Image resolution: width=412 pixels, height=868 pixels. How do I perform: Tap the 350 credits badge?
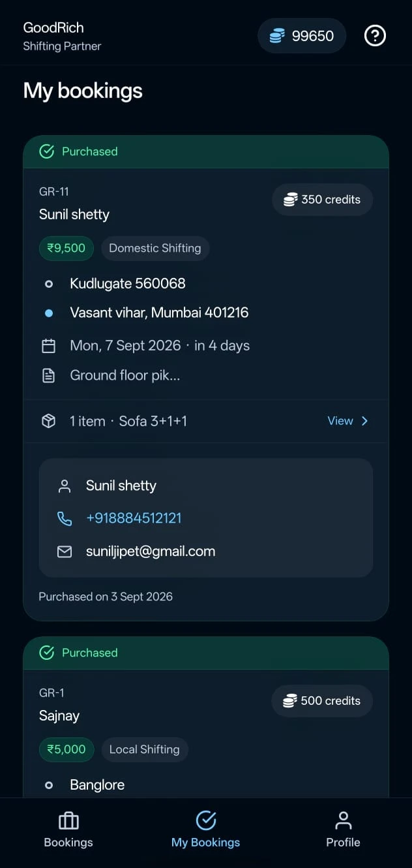[x=322, y=200]
